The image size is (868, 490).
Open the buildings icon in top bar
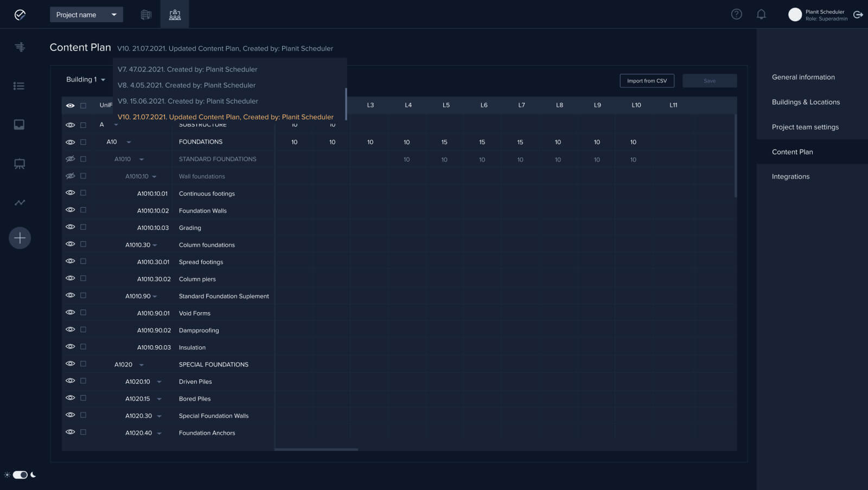146,15
